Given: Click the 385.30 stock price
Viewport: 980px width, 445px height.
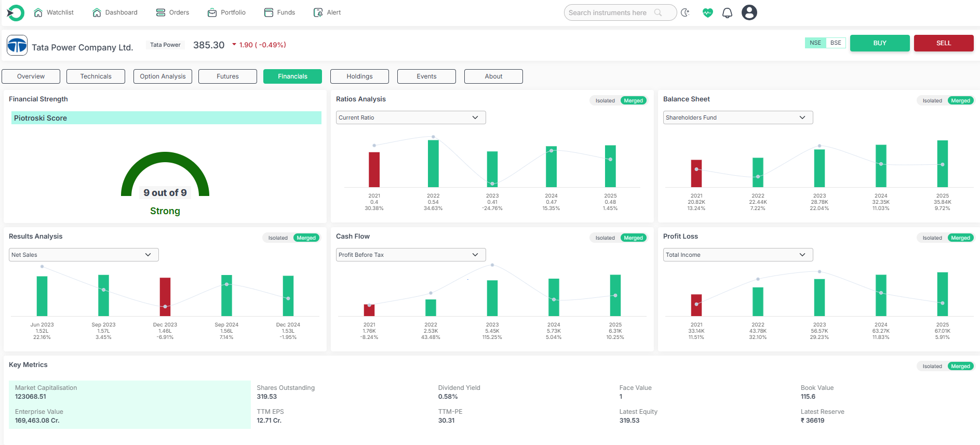Looking at the screenshot, I should [x=209, y=45].
